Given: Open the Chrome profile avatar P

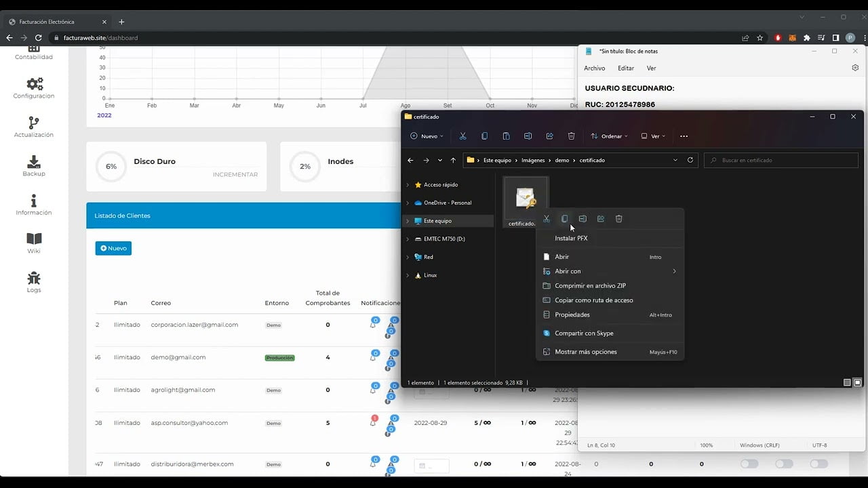Looking at the screenshot, I should [850, 38].
